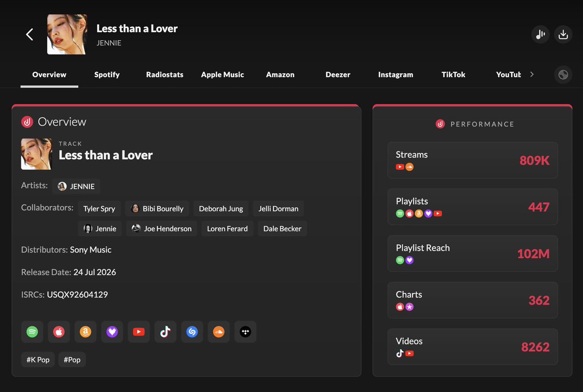This screenshot has height=392, width=583.
Task: Open the Shazam platform icon link
Action: tap(192, 332)
